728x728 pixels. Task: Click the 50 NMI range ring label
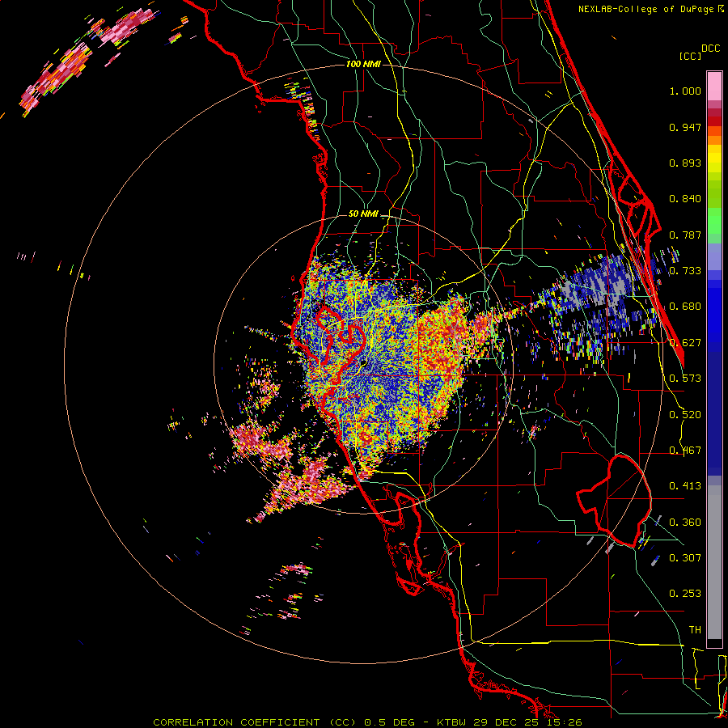click(363, 214)
